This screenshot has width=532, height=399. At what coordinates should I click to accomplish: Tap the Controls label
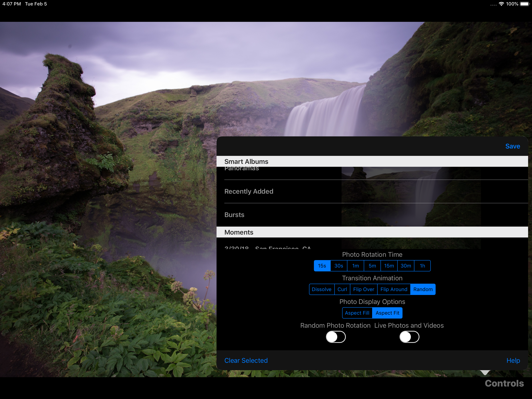point(504,383)
